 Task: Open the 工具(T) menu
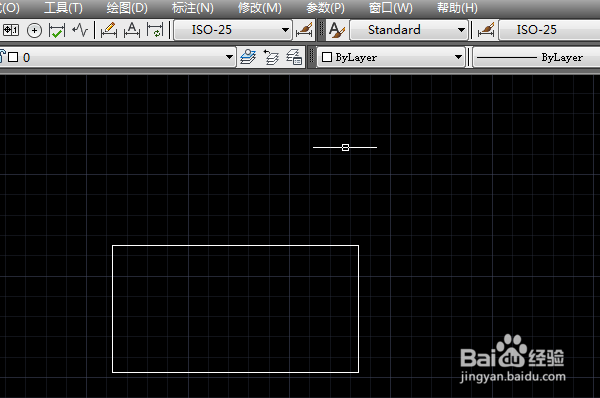coord(64,8)
